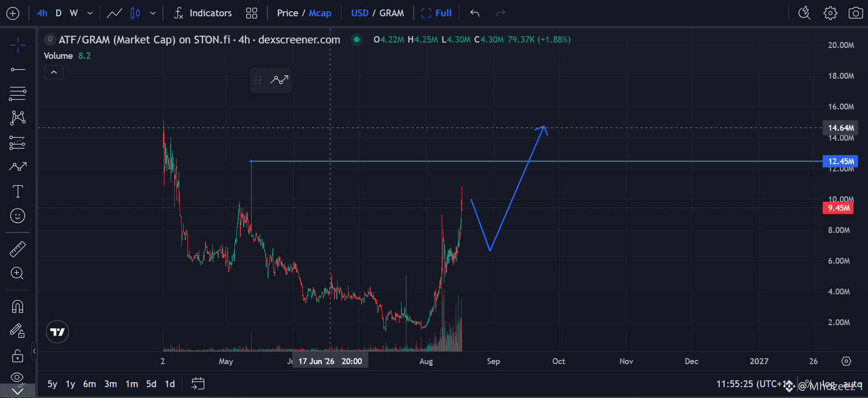The width and height of the screenshot is (868, 398).
Task: Select the forecasting and measurement tool
Action: tap(18, 143)
